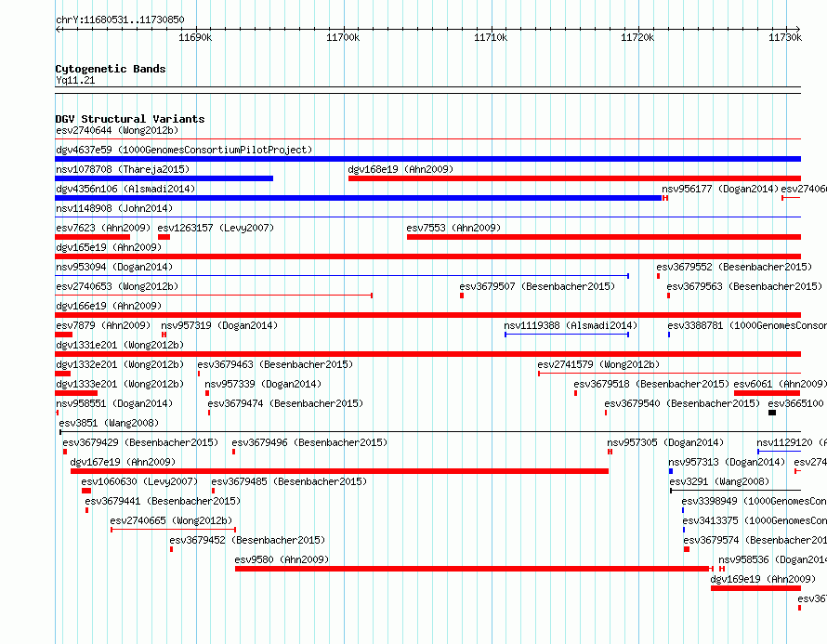The height and width of the screenshot is (644, 827).
Task: Select the nsv957319 (Dogan2014) label
Action: [x=219, y=325]
